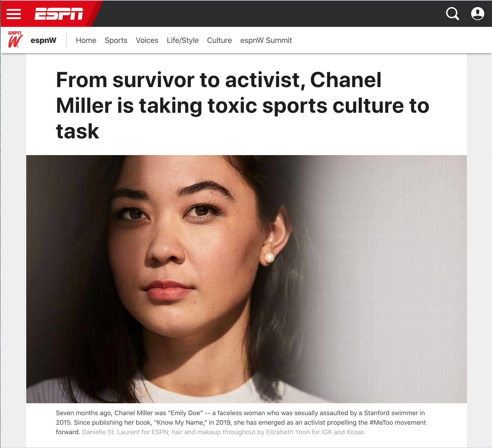Go to the espnW section label
The height and width of the screenshot is (448, 492).
(x=43, y=40)
